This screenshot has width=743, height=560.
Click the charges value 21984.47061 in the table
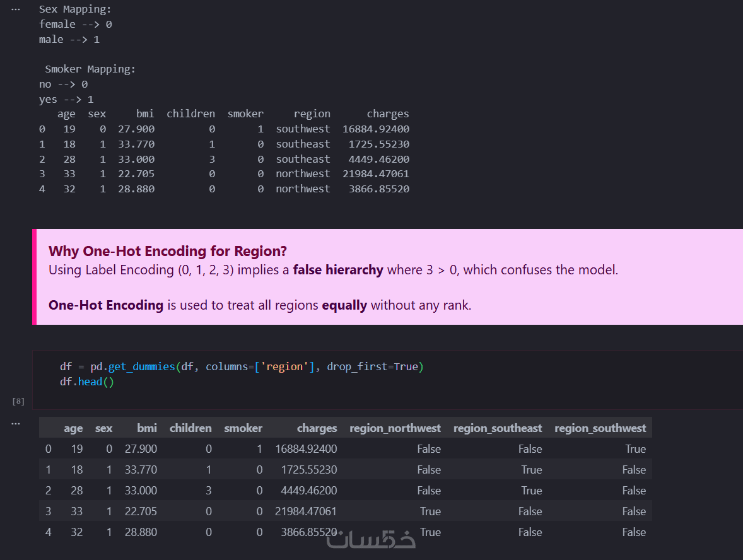pyautogui.click(x=306, y=511)
